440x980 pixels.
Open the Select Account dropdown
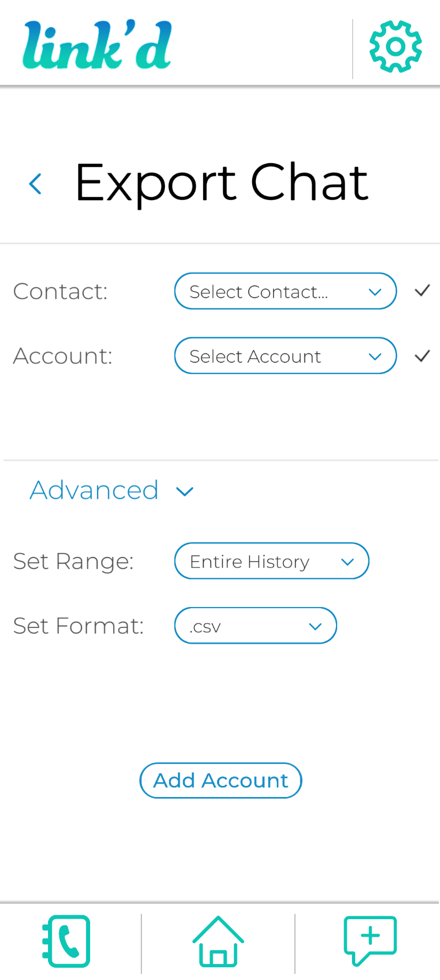pyautogui.click(x=285, y=356)
